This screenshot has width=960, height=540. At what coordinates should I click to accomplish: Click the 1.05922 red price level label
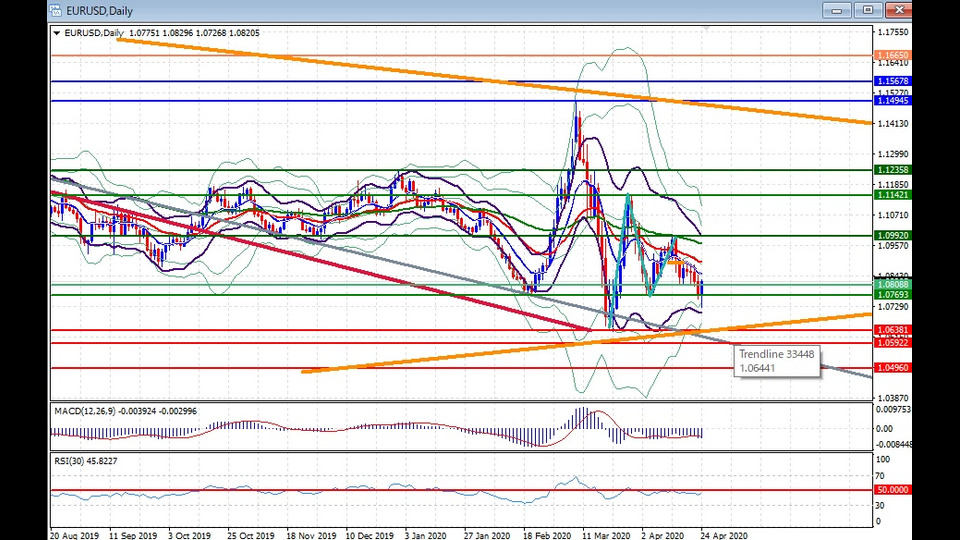[x=893, y=342]
